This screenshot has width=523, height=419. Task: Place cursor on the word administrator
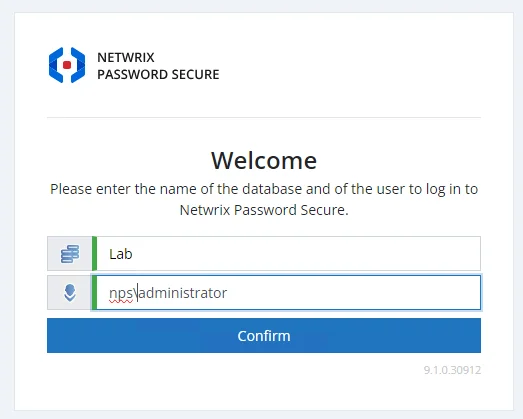click(183, 293)
